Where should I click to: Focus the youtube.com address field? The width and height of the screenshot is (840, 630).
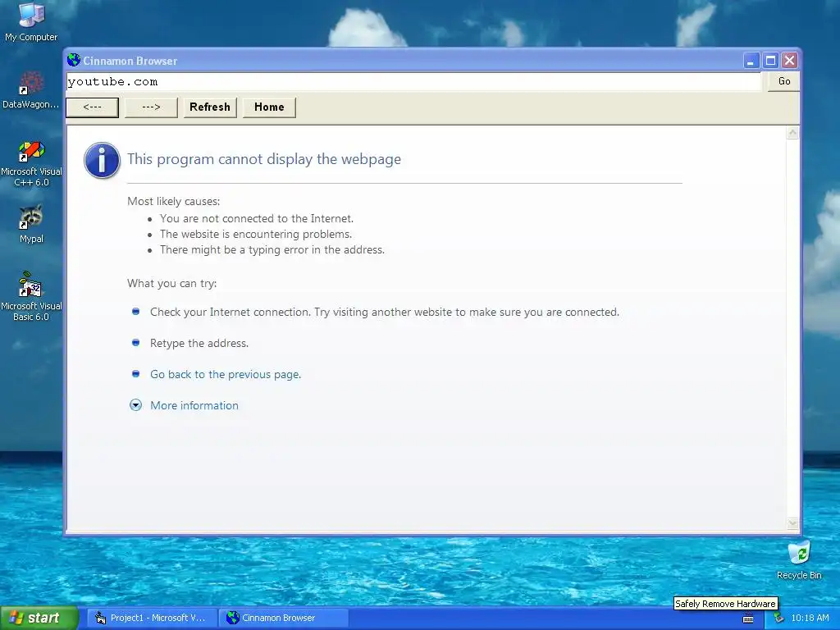click(x=413, y=81)
